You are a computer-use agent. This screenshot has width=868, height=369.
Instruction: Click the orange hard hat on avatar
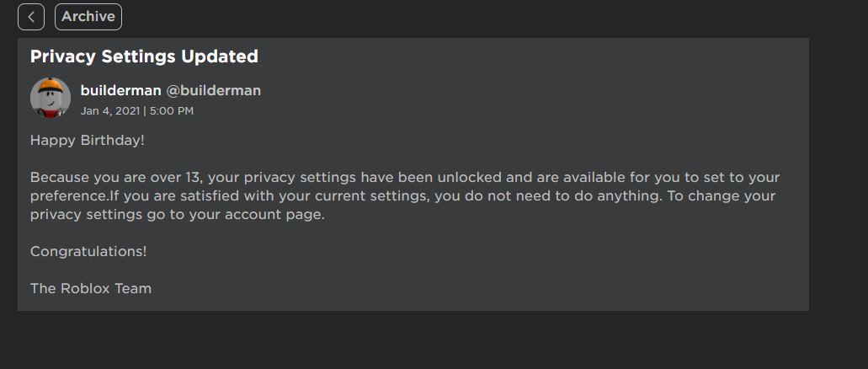(x=52, y=87)
